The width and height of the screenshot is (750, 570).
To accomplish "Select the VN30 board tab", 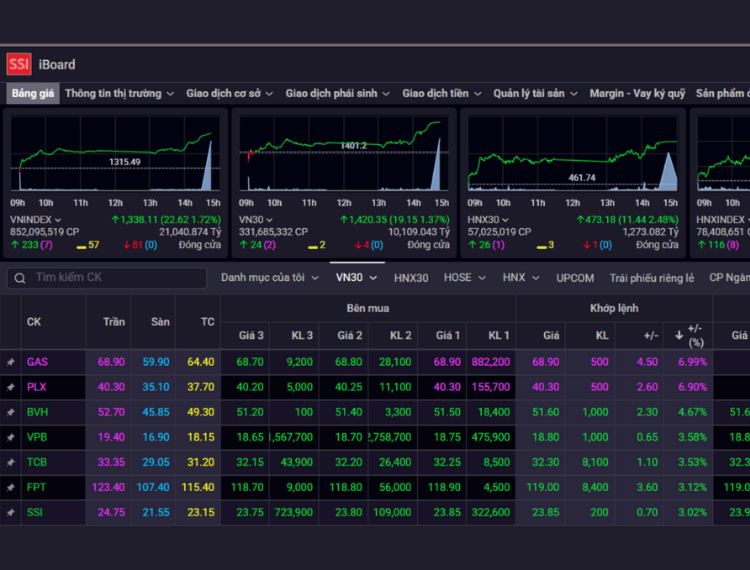I will [x=356, y=278].
